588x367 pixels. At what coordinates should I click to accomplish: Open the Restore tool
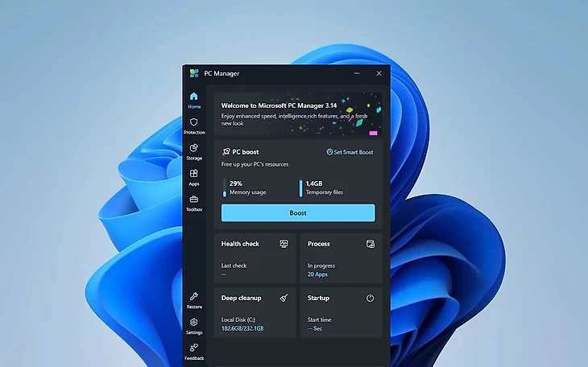[193, 300]
